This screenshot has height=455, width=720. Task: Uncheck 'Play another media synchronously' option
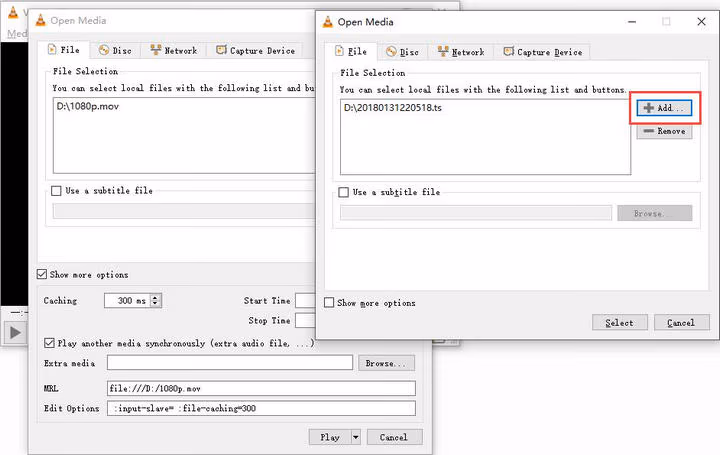[x=49, y=343]
